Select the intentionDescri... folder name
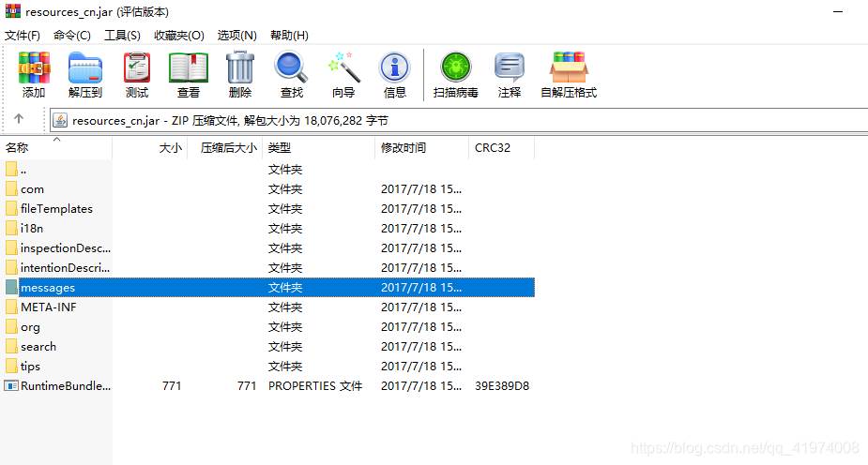Image resolution: width=868 pixels, height=465 pixels. tap(65, 267)
